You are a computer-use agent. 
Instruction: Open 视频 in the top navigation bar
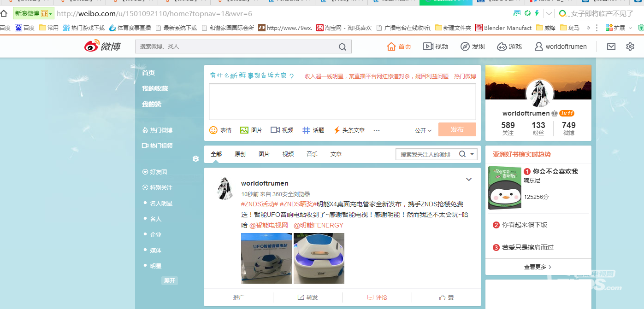pyautogui.click(x=436, y=47)
